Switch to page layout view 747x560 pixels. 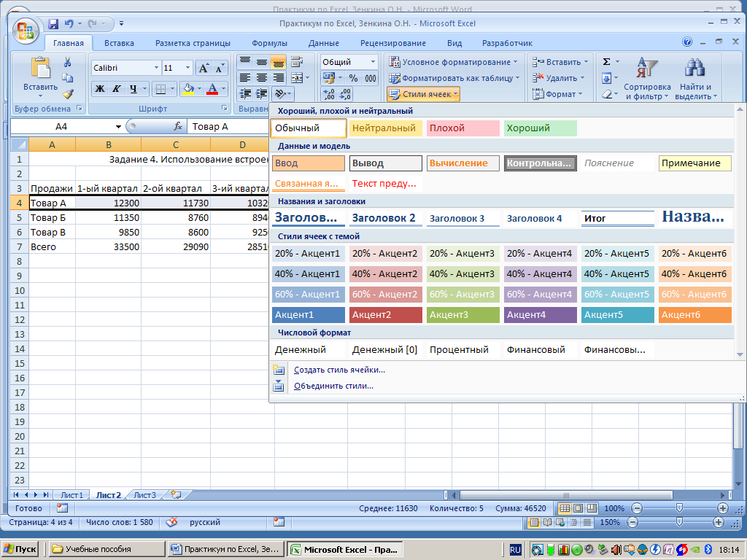click(x=578, y=508)
